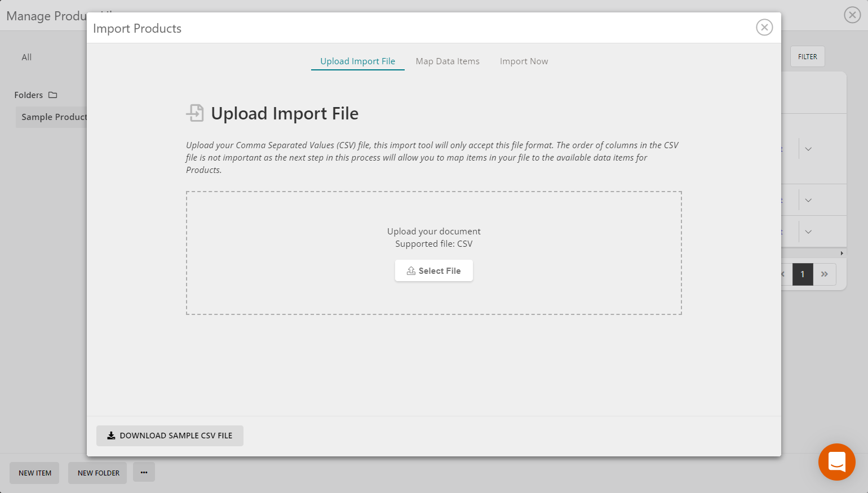This screenshot has width=868, height=493.
Task: Click the previous page arrow icon
Action: click(782, 274)
